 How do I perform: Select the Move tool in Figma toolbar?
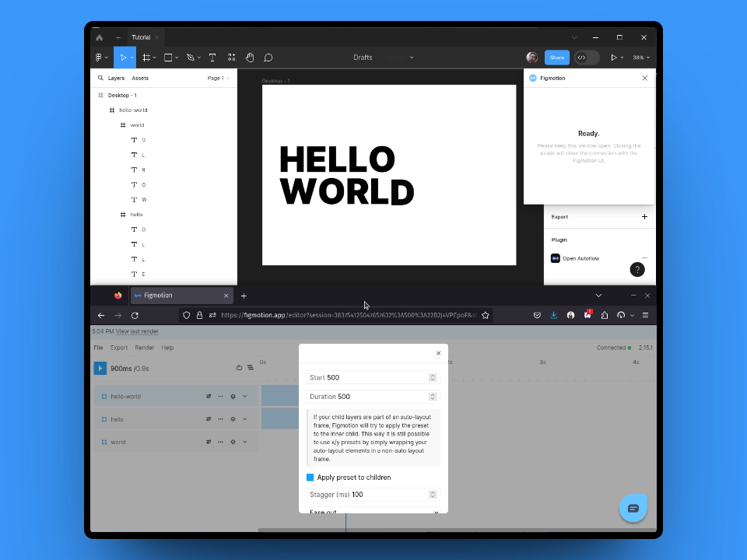[x=123, y=58]
